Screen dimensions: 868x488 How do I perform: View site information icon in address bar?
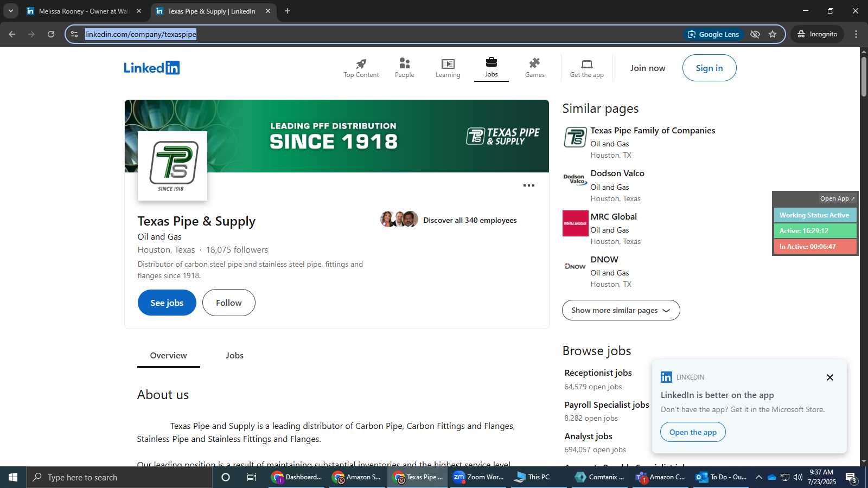pos(74,34)
